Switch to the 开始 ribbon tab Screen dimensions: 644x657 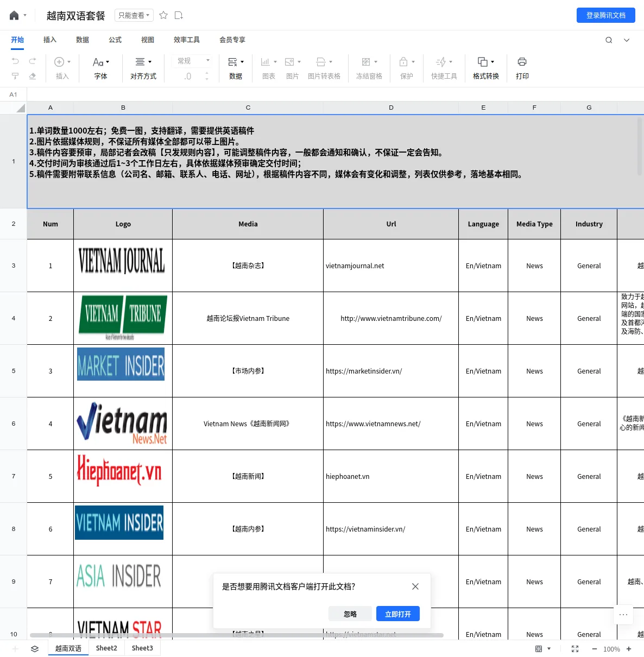pyautogui.click(x=17, y=40)
